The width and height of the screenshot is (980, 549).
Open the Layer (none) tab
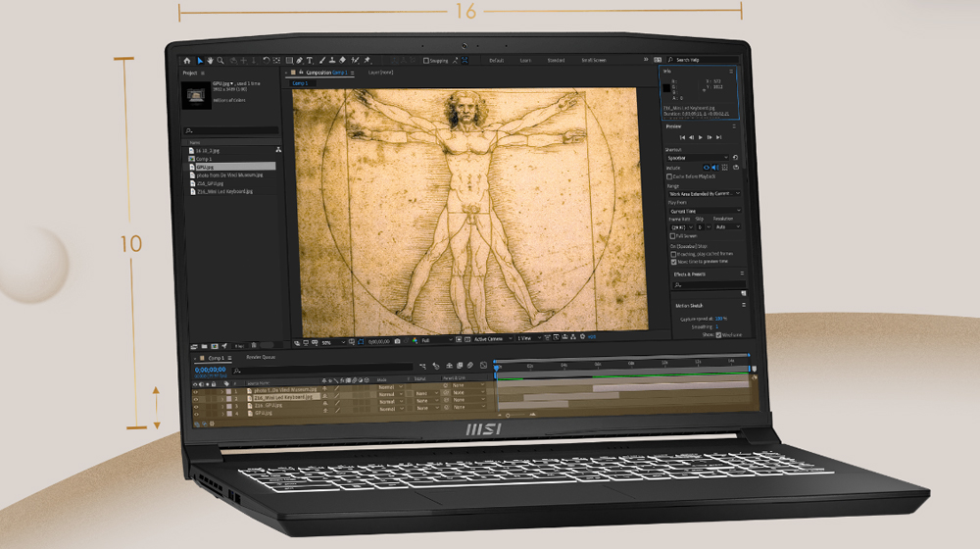(380, 73)
